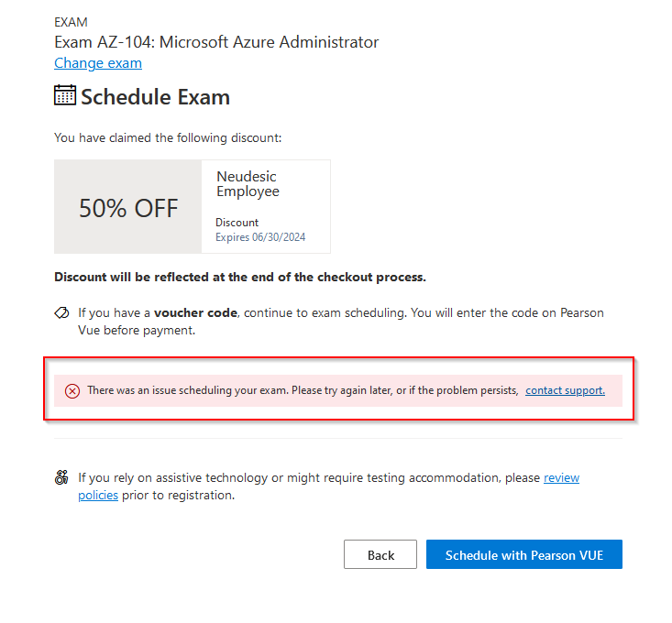
Task: Click the assistive technology accessibility icon
Action: click(x=61, y=478)
